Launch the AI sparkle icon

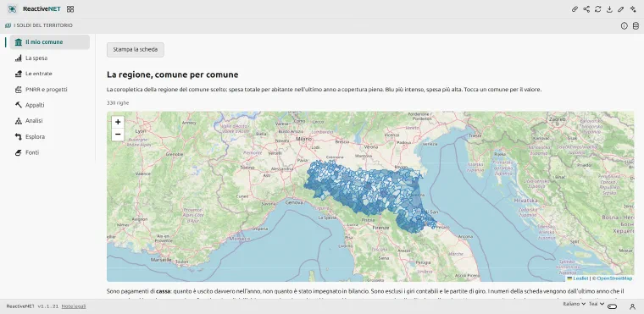click(632, 9)
